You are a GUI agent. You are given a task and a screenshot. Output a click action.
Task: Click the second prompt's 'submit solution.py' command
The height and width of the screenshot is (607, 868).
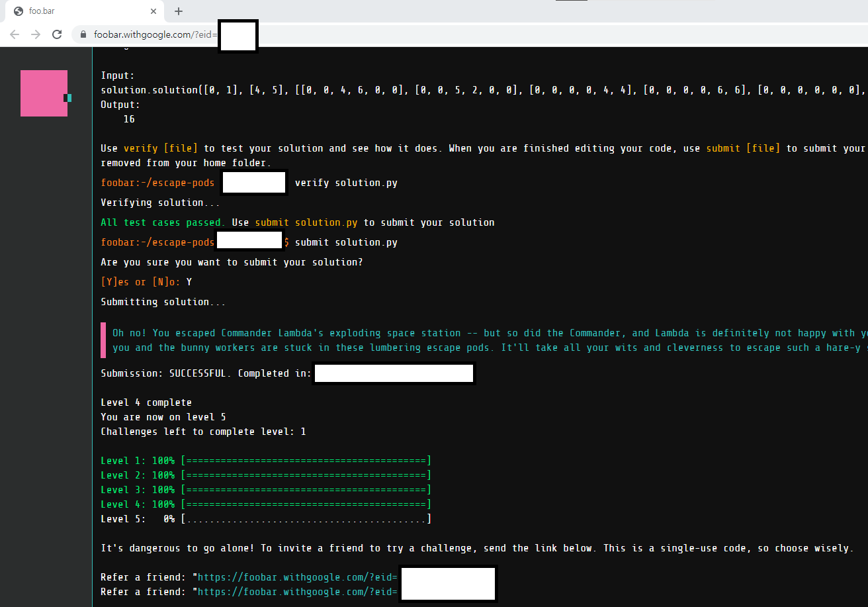click(x=346, y=242)
